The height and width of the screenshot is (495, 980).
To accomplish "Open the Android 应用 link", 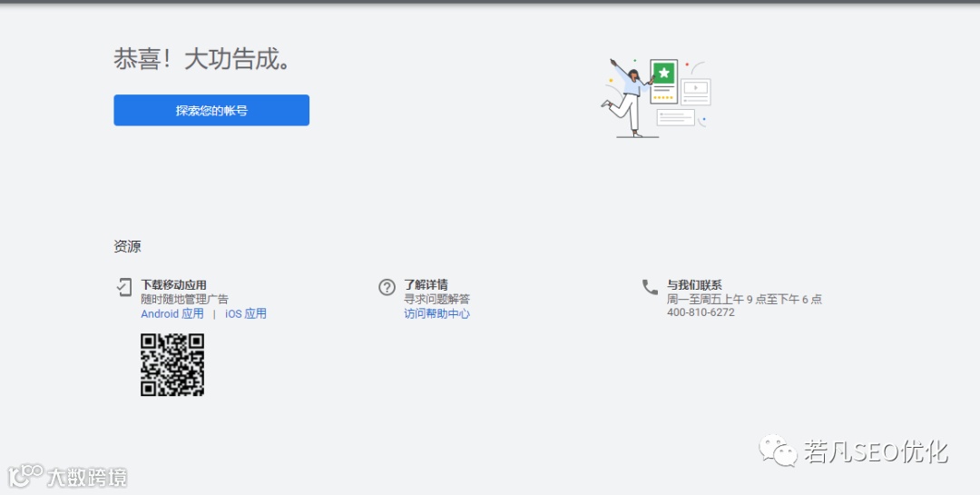I will 172,313.
